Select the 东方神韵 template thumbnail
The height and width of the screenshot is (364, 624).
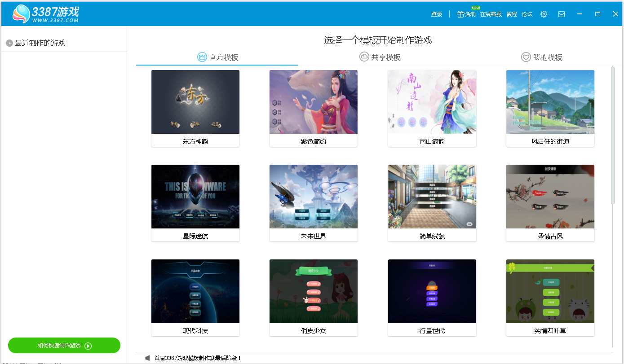pos(195,102)
